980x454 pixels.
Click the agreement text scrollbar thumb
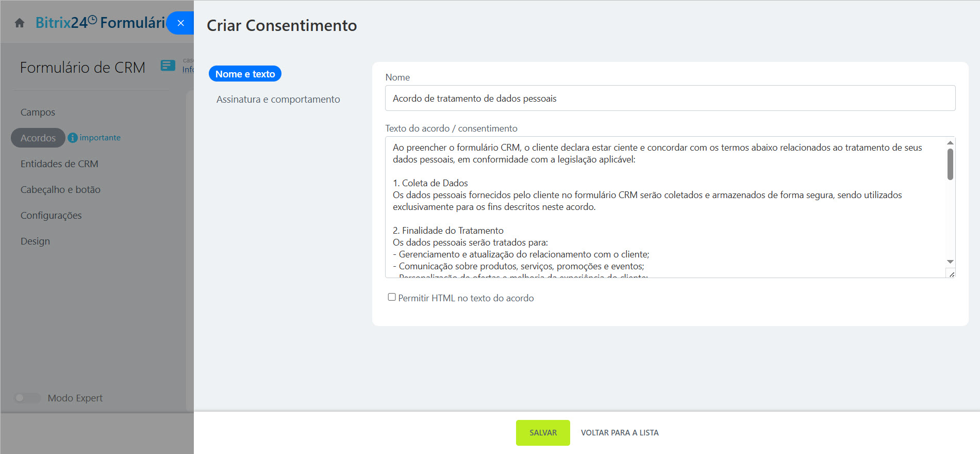click(950, 164)
